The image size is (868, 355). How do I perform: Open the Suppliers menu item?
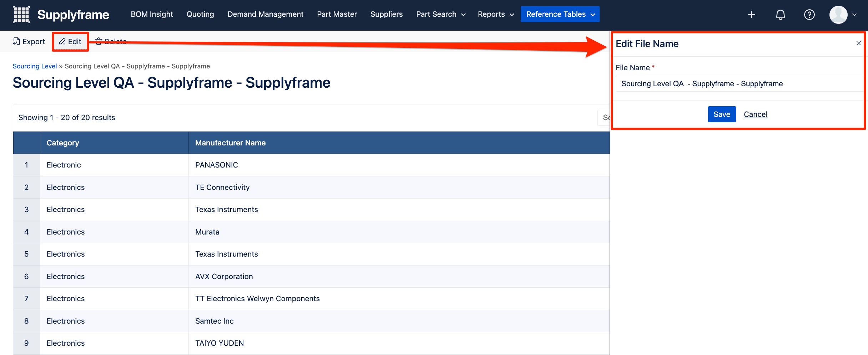coord(387,14)
